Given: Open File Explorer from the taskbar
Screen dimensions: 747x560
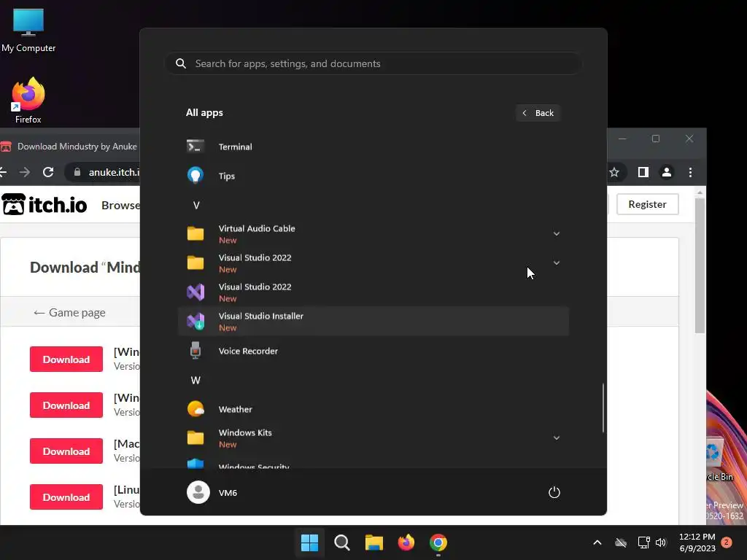Looking at the screenshot, I should tap(374, 542).
